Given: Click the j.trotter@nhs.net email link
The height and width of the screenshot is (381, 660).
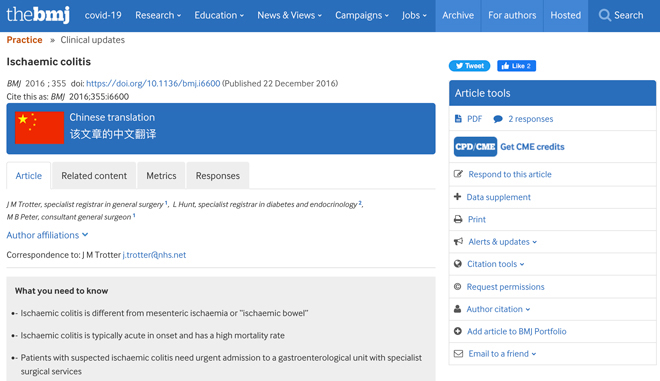Looking at the screenshot, I should coord(154,255).
